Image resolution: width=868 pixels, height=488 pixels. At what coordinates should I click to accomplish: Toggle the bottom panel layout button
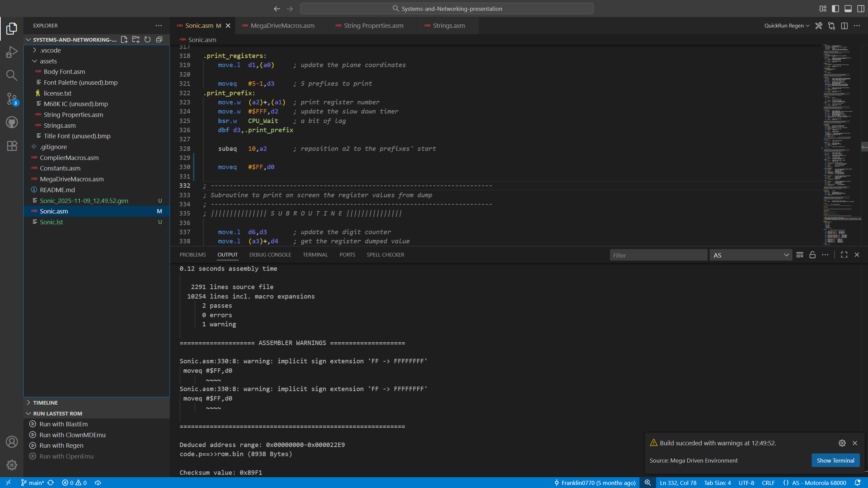848,8
